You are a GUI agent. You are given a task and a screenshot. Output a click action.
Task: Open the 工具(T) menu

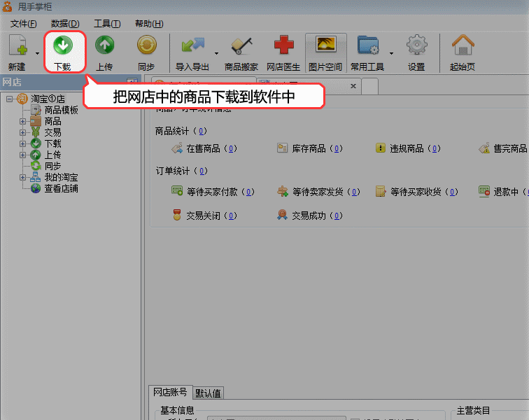107,24
